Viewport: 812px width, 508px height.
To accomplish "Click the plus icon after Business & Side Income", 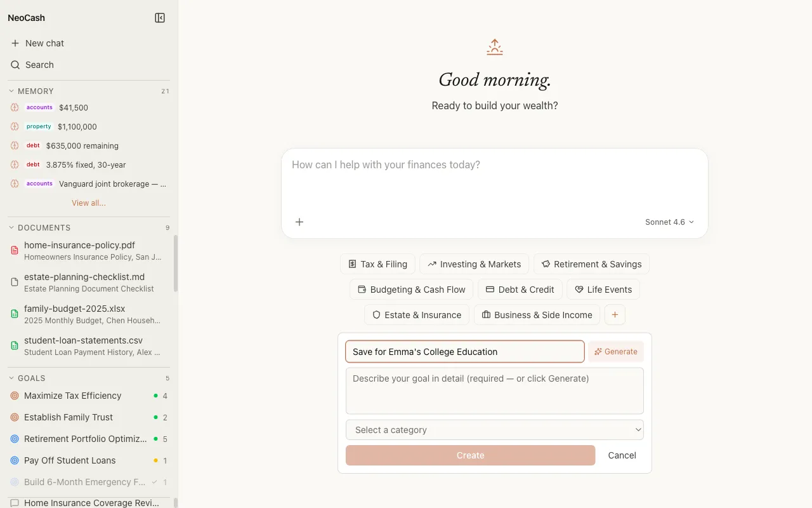I will click(615, 315).
